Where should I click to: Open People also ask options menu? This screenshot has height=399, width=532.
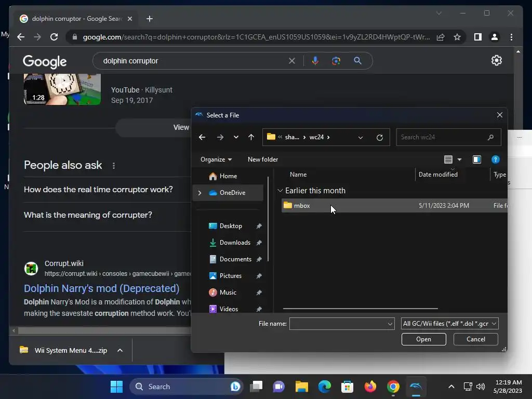coord(114,166)
